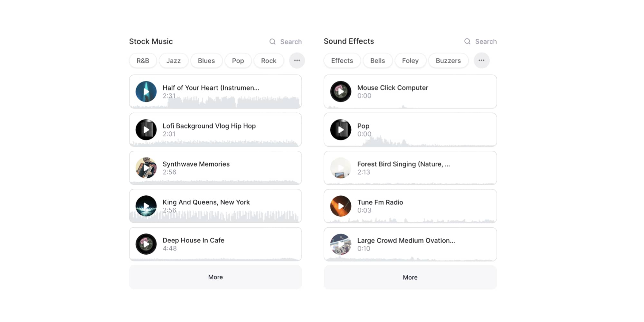Play the Mouse Click Computer sound

coord(341,92)
